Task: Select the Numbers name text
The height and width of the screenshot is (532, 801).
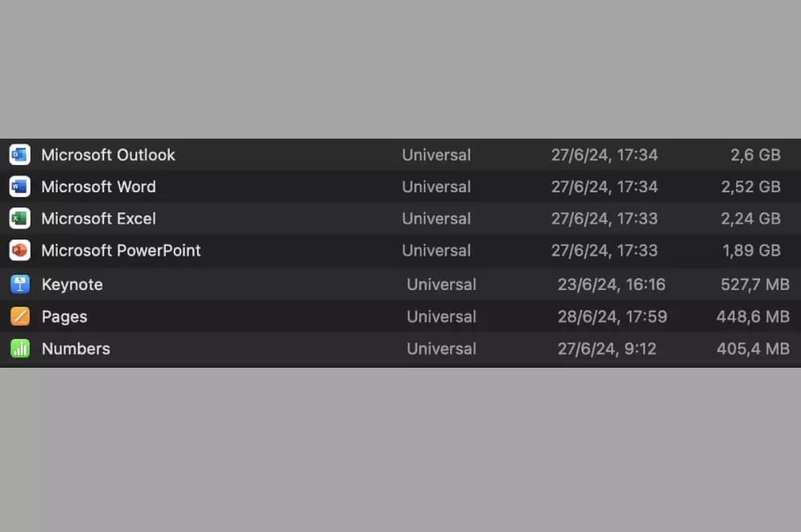Action: coord(76,349)
